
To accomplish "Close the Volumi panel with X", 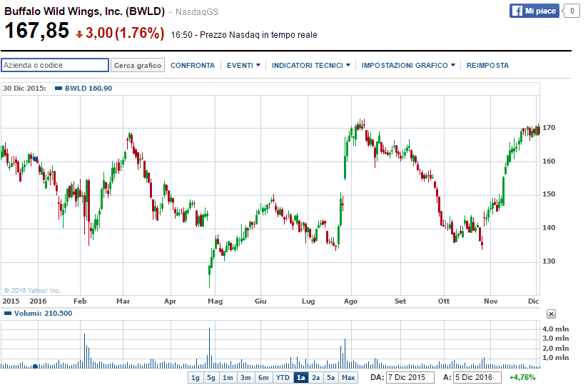I will 551,314.
